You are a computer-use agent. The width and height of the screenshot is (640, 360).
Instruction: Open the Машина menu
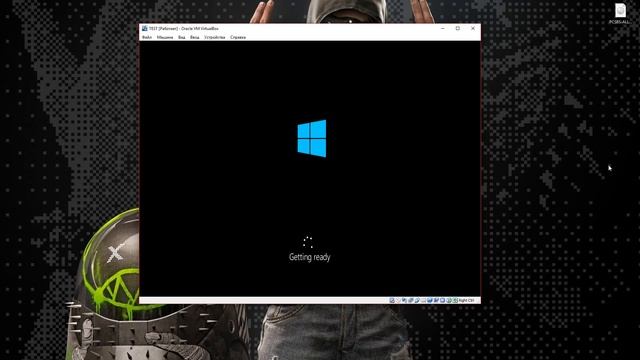(x=165, y=37)
